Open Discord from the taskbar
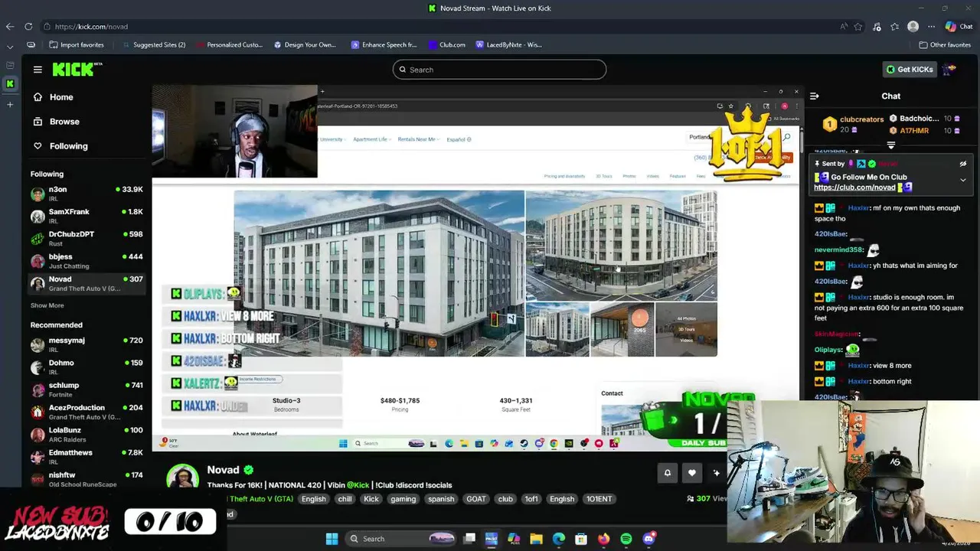980x551 pixels. 649,539
